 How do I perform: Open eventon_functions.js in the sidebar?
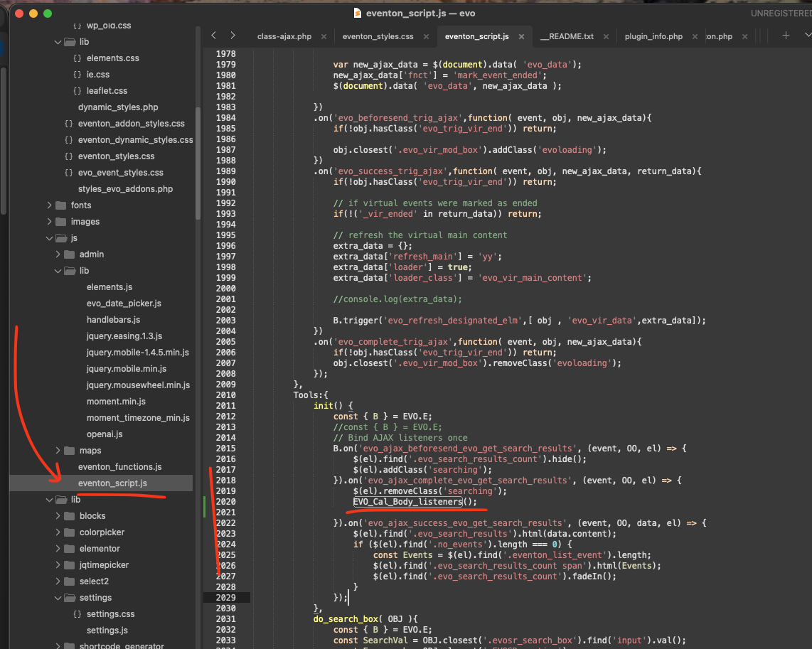pos(119,467)
